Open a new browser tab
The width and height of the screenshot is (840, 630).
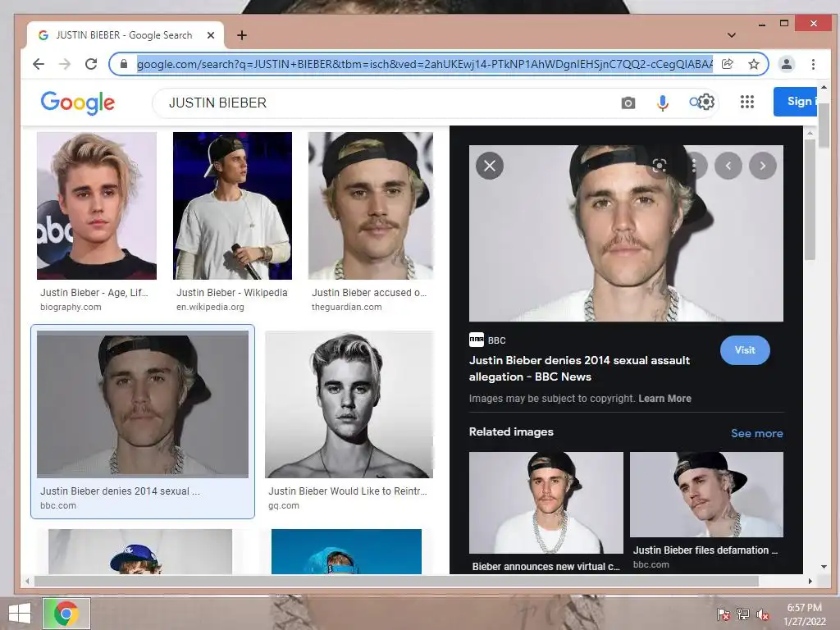(x=242, y=35)
